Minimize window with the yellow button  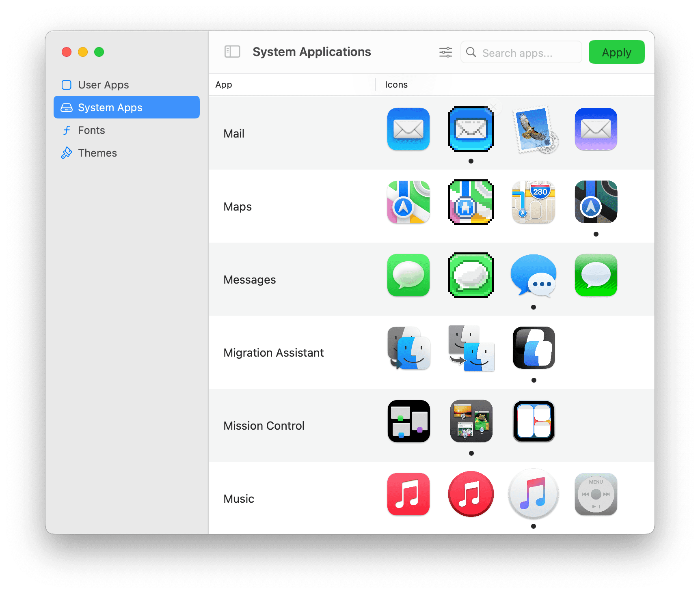(83, 52)
